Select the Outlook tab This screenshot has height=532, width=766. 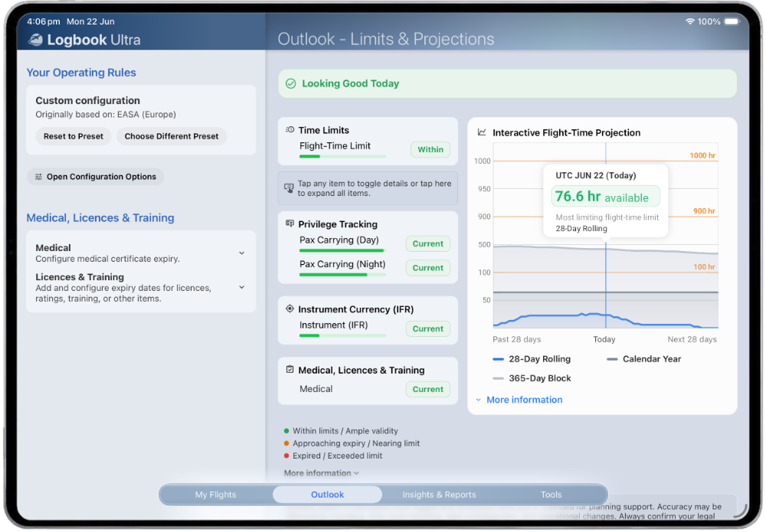[x=327, y=495]
